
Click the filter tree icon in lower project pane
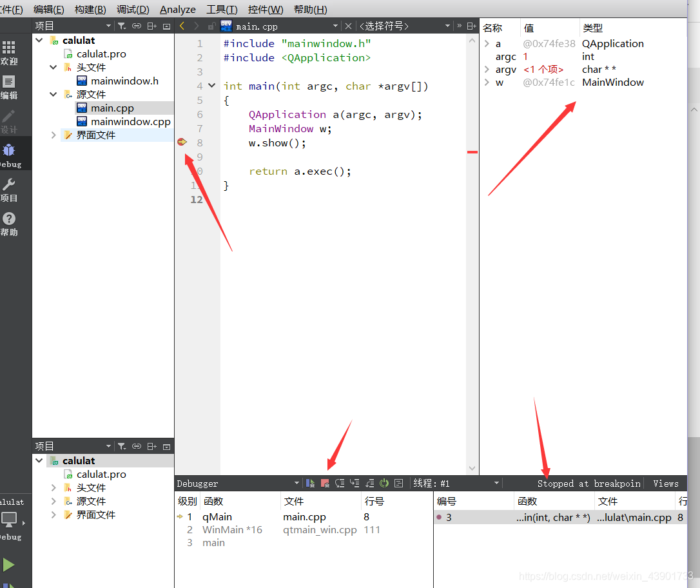click(x=121, y=446)
